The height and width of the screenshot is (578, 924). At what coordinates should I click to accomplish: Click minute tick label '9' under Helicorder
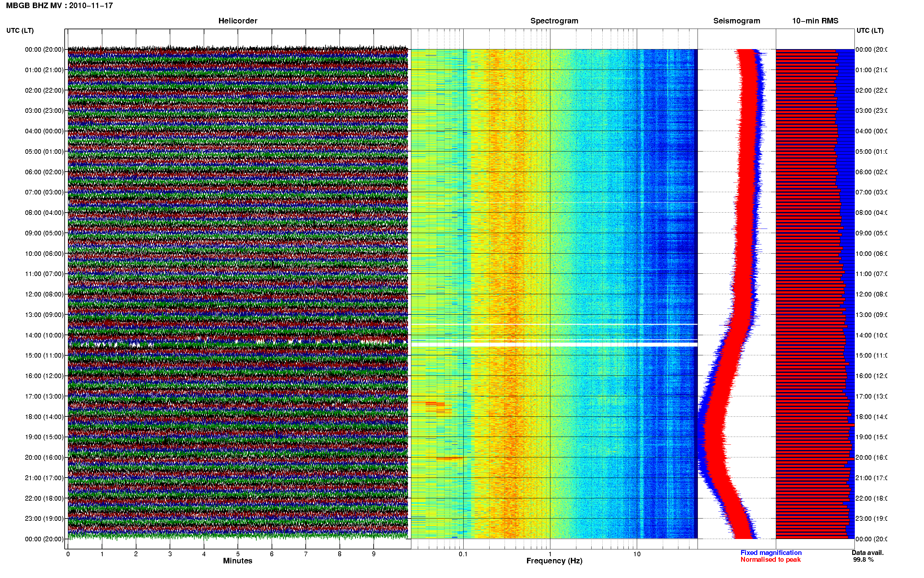coord(374,554)
